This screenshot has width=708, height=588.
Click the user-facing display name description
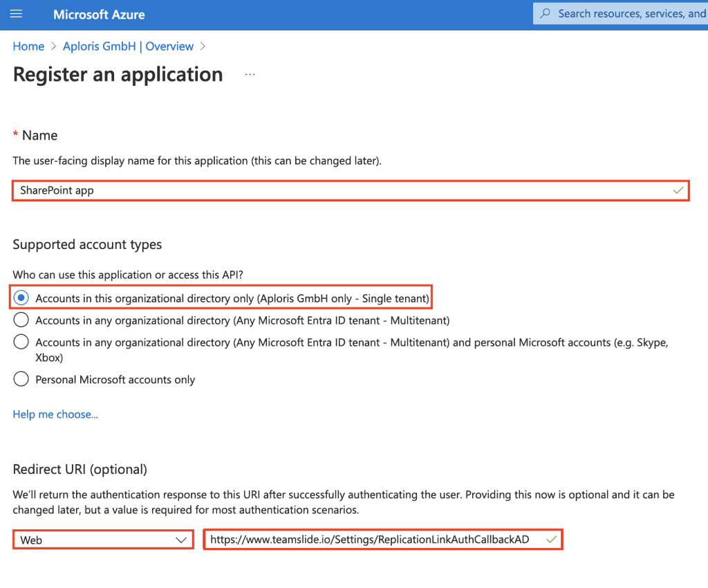click(197, 160)
